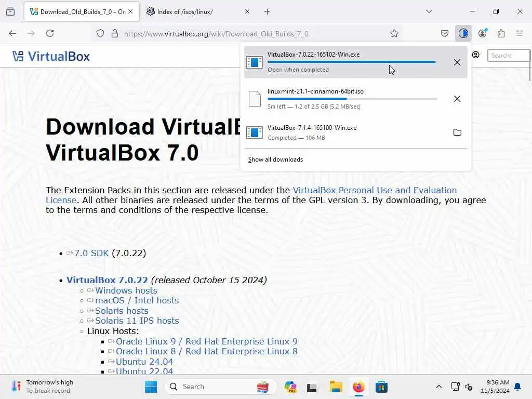
Task: Cancel the linuxmint ISO download
Action: pyautogui.click(x=457, y=99)
